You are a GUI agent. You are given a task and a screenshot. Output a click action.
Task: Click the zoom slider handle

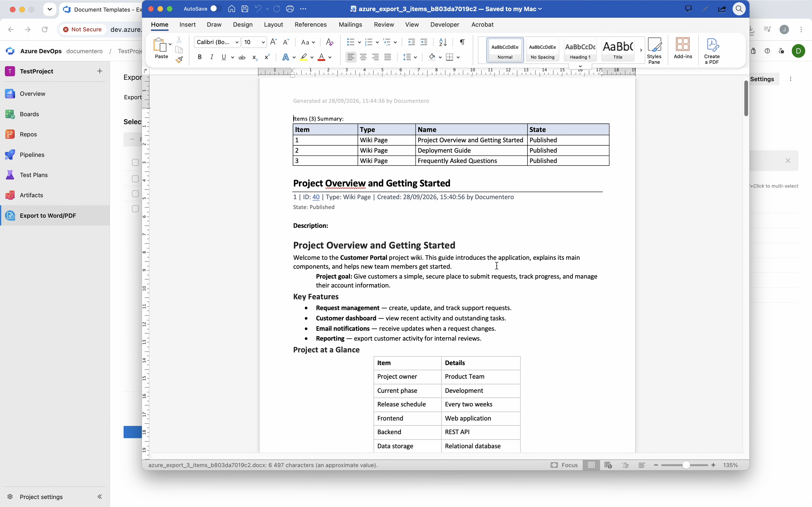click(686, 465)
